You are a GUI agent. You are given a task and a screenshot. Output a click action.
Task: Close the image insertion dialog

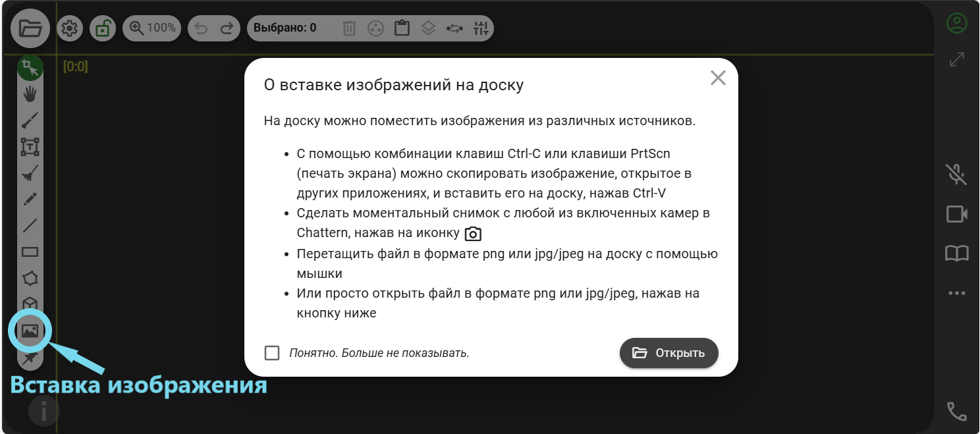click(x=718, y=78)
